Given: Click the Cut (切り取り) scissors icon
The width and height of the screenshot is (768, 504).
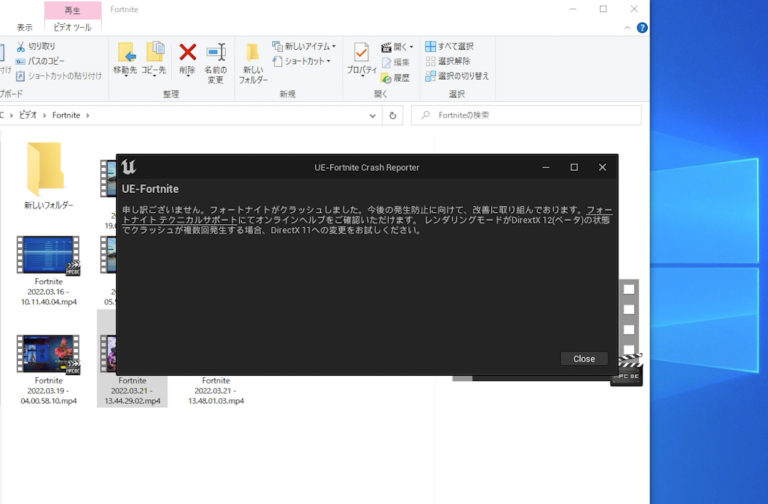Looking at the screenshot, I should tap(21, 46).
